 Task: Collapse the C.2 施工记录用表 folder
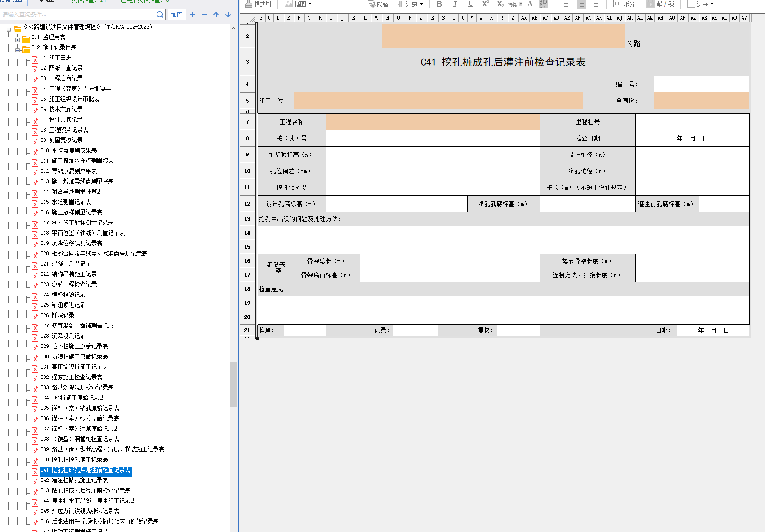pos(18,50)
